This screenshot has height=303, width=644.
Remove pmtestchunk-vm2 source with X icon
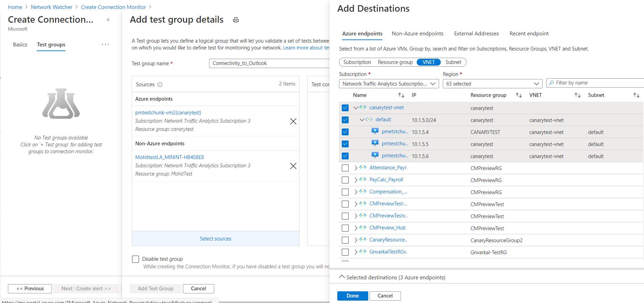(293, 121)
